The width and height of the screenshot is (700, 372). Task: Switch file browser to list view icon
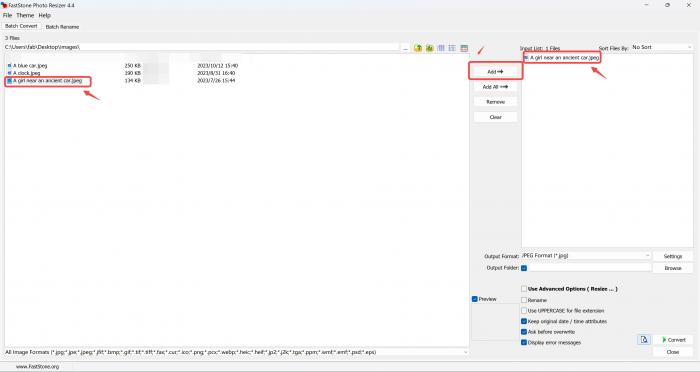pos(452,48)
